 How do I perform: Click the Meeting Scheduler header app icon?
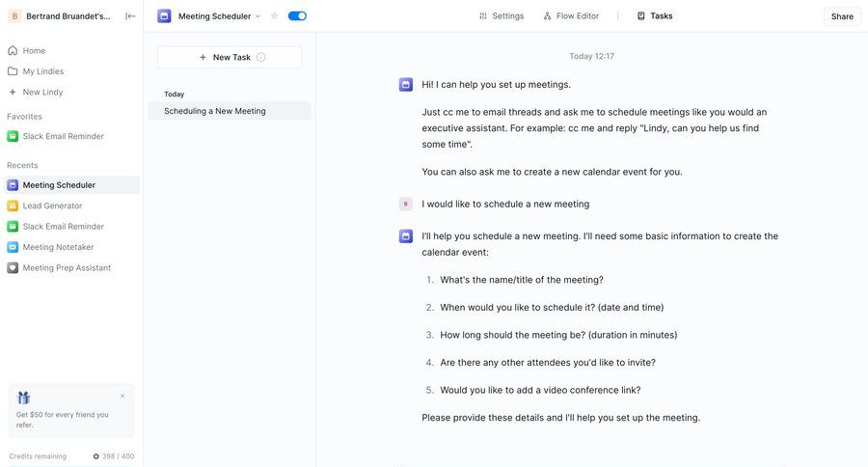[x=164, y=16]
